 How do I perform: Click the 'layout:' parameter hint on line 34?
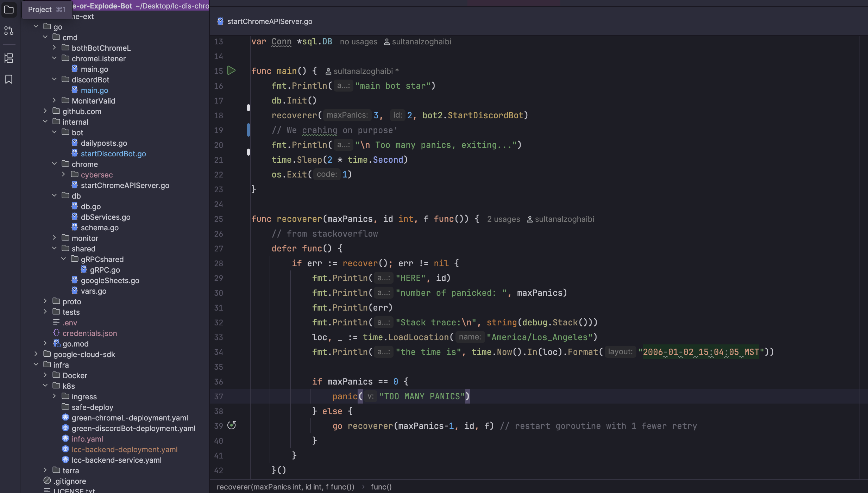click(x=620, y=352)
